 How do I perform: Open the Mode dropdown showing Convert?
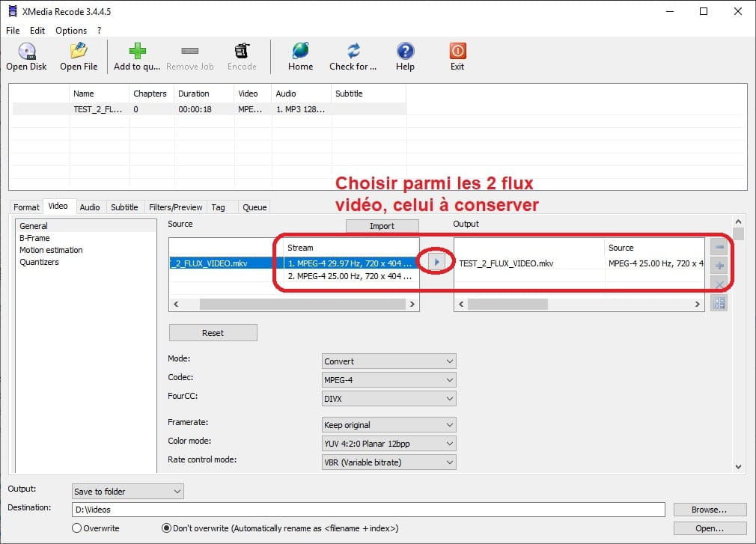click(x=388, y=361)
